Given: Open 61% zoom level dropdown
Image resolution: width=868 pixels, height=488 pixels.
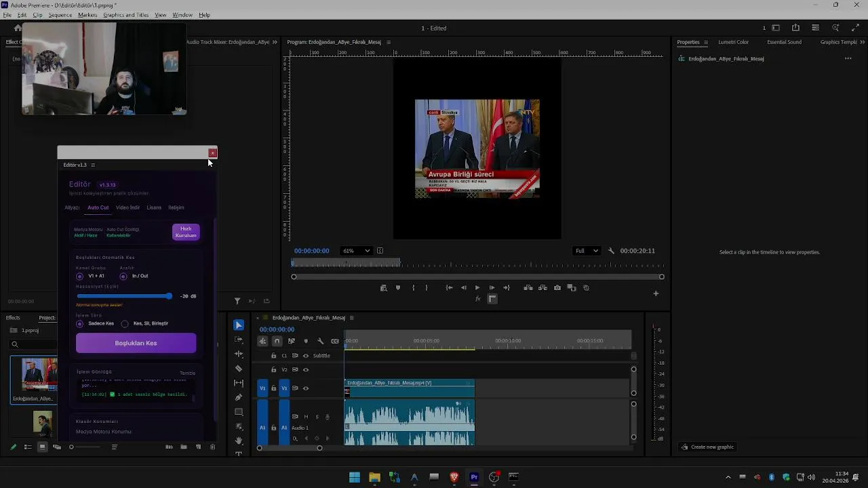Looking at the screenshot, I should [356, 251].
